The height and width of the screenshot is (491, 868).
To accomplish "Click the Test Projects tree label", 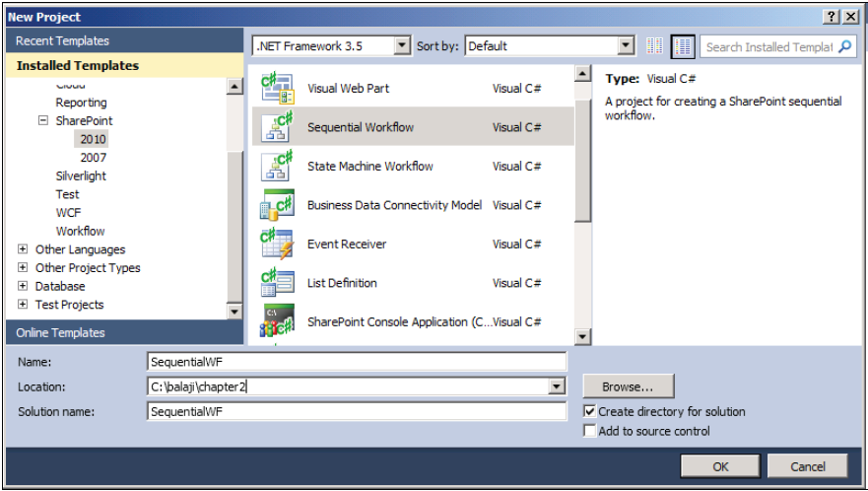I will (69, 305).
